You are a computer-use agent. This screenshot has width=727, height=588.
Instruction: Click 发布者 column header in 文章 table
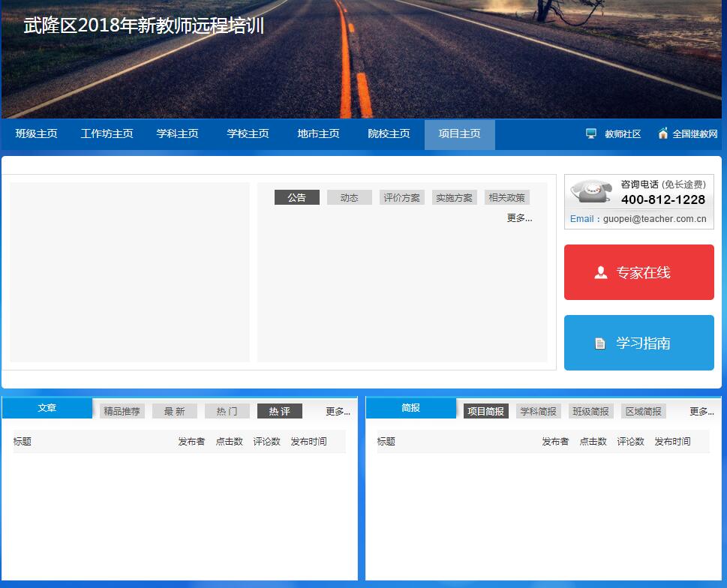191,442
